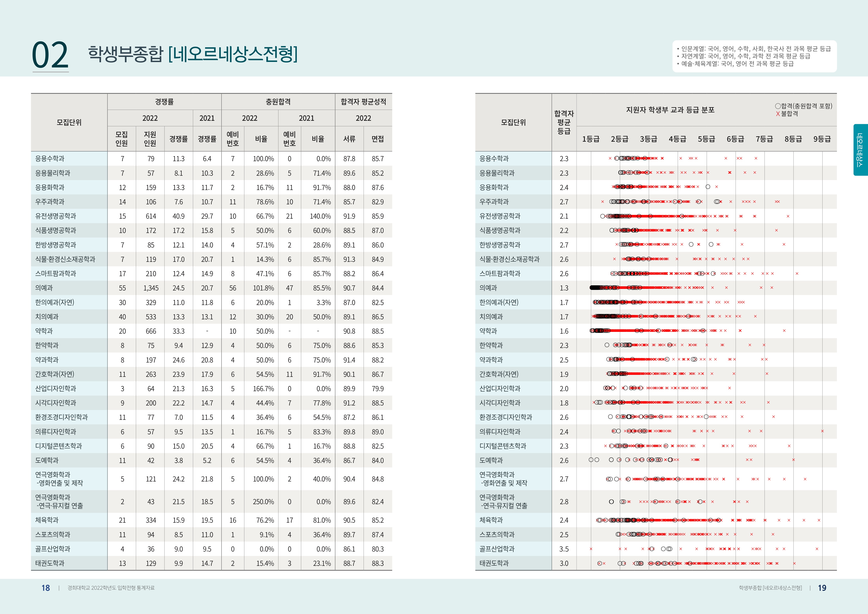Click the 5등급 column header

pos(706,139)
